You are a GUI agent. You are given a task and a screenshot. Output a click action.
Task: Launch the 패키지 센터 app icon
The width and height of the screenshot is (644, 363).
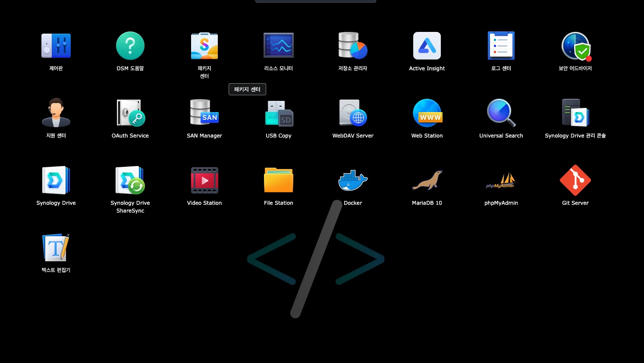tap(204, 46)
